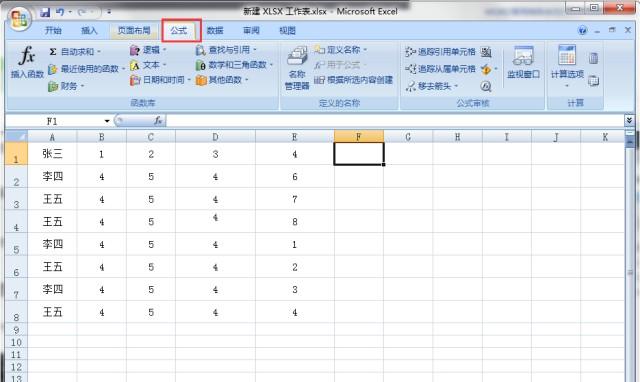Expand Calculation Options (计算选项) dropdown
Viewport: 640px width, 382px height.
[x=567, y=86]
